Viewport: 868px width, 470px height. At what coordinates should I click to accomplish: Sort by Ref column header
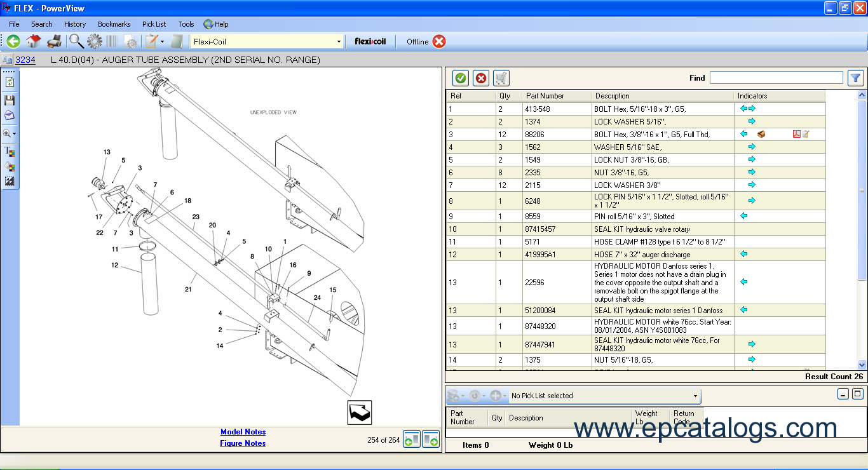[471, 96]
